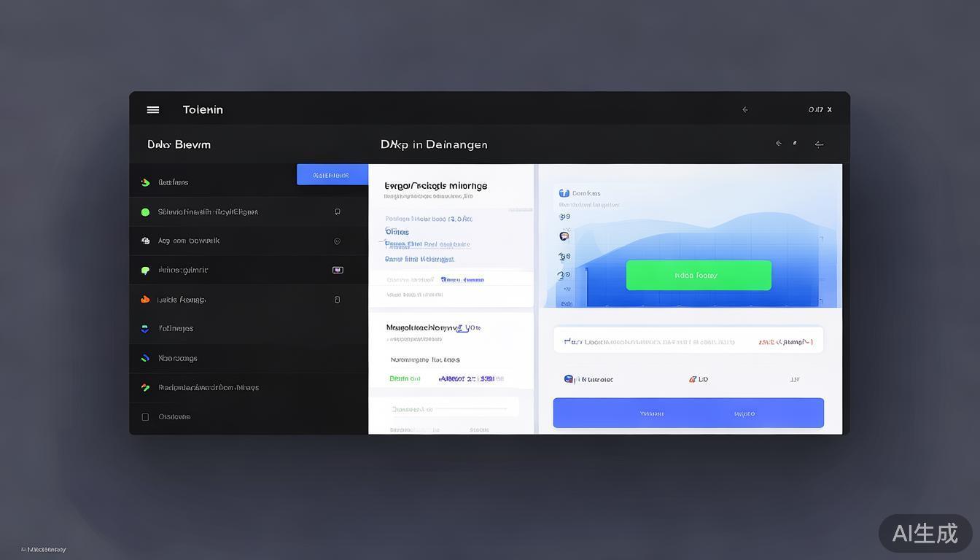
Task: Click the small icon right of the orange sidebar row
Action: click(x=337, y=300)
